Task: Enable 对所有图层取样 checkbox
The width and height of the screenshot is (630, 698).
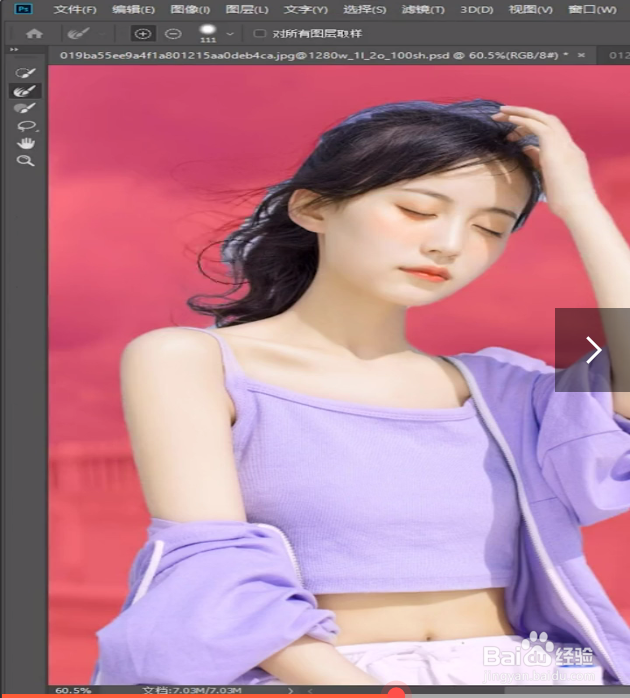Action: point(259,33)
